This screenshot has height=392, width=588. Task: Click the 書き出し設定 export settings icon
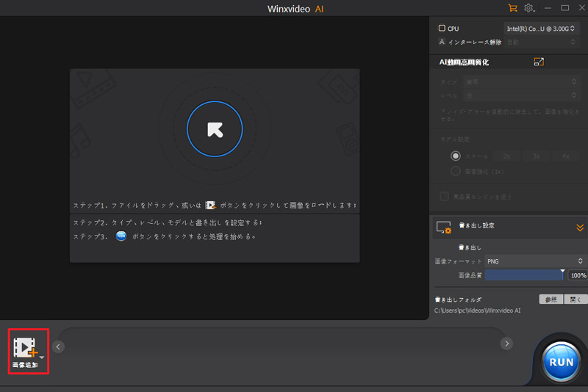coord(444,228)
